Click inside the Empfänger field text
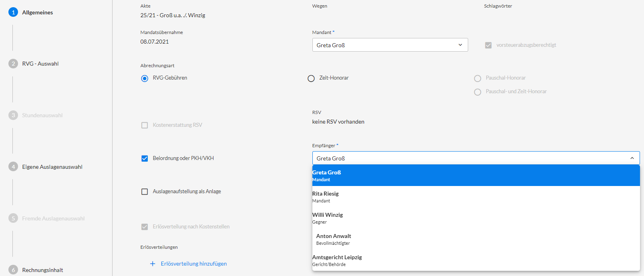 click(x=331, y=158)
